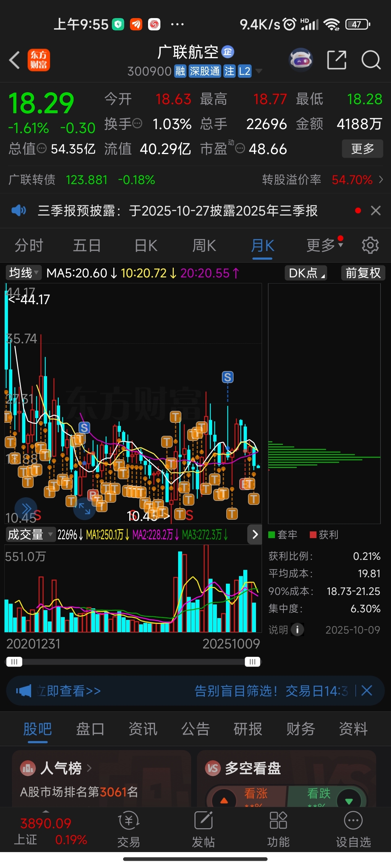Open the robot assistant avatar icon
The width and height of the screenshot is (391, 868).
point(301,60)
